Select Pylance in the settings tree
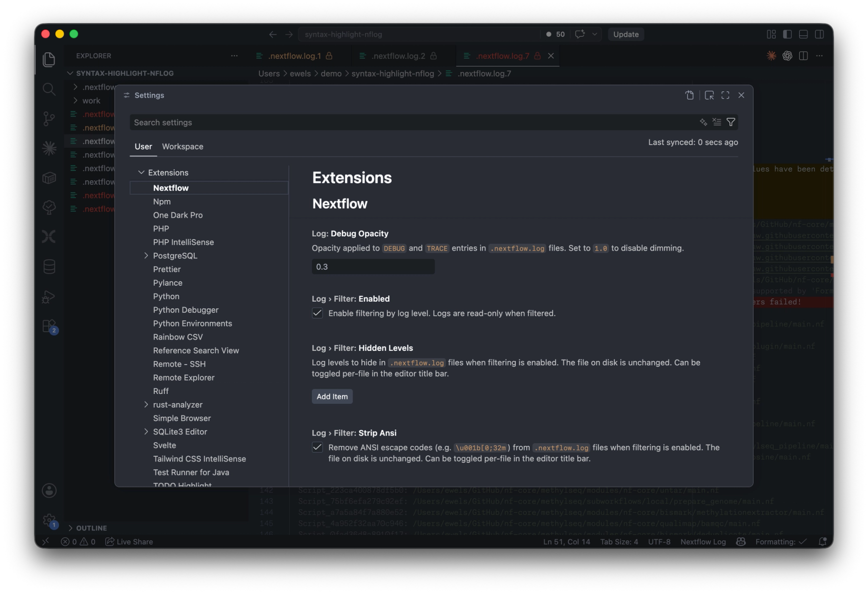The width and height of the screenshot is (868, 594). [x=167, y=282]
